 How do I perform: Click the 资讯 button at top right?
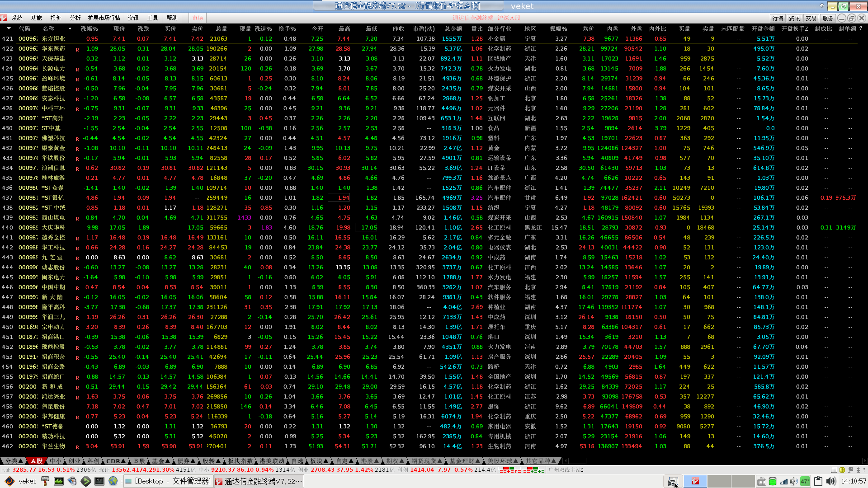pyautogui.click(x=795, y=18)
